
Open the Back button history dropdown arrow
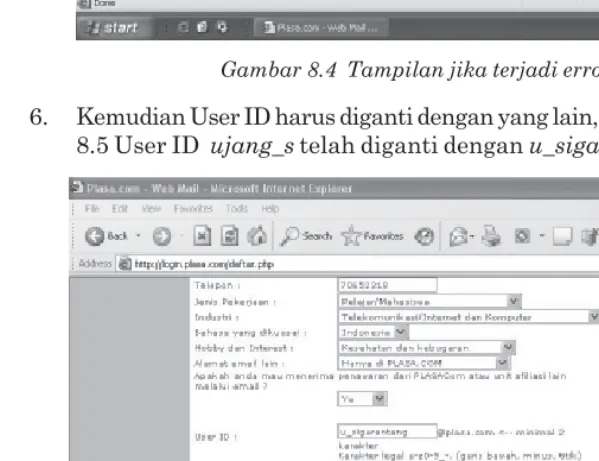[138, 236]
